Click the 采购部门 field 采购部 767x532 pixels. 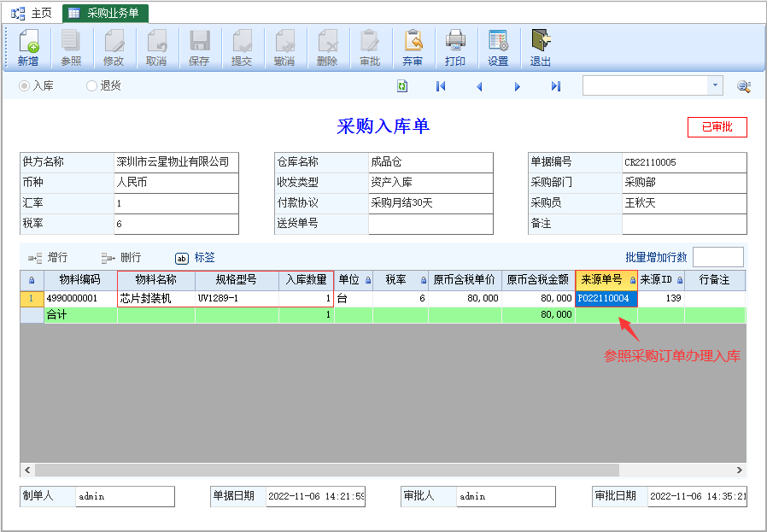684,183
